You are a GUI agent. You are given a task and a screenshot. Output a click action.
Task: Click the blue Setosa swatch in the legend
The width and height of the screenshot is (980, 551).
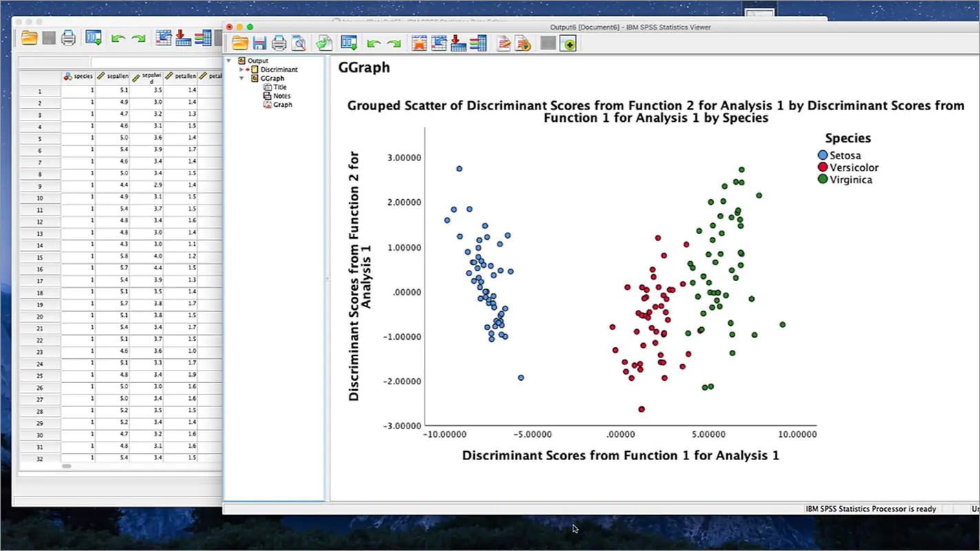(x=822, y=155)
